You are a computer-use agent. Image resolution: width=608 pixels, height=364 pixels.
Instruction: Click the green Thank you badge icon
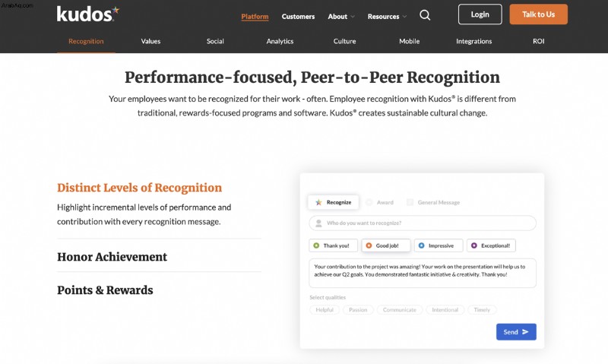[316, 245]
